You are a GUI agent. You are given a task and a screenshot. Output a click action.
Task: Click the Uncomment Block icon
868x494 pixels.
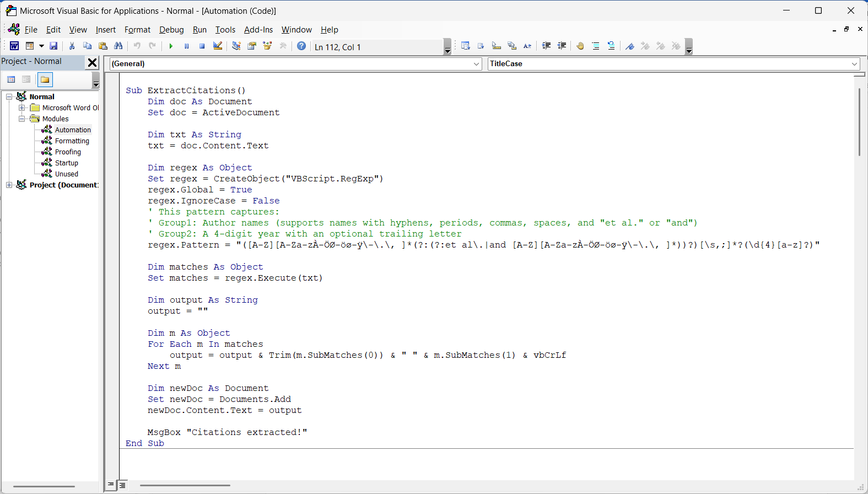click(611, 46)
